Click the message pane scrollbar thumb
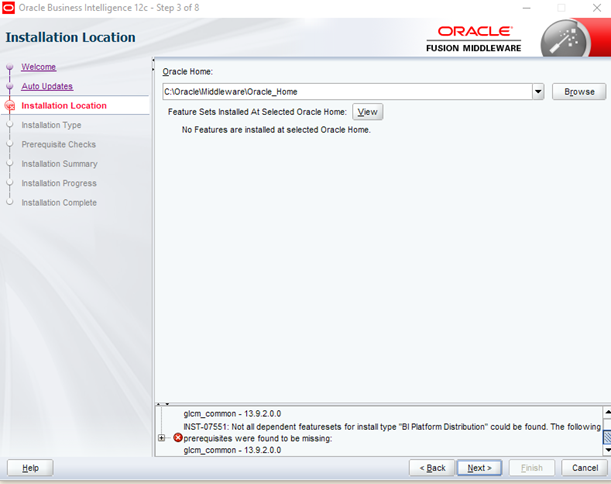The width and height of the screenshot is (611, 484). point(607,437)
